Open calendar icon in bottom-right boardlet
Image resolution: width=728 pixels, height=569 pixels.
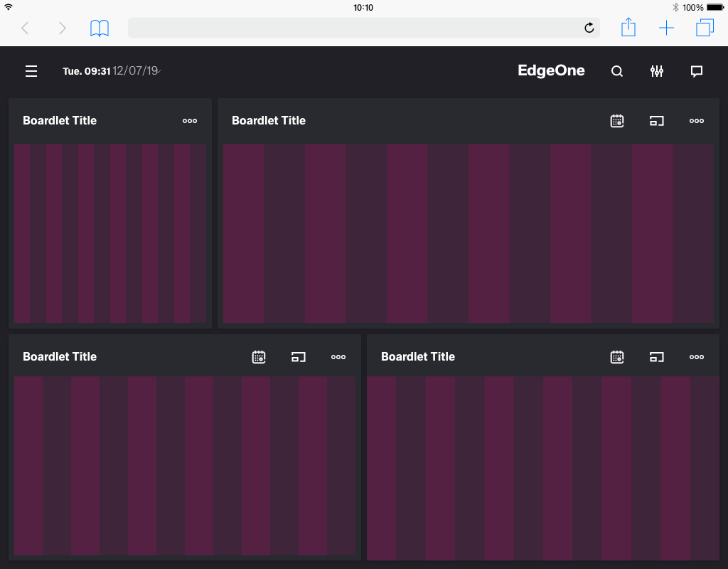pos(617,357)
